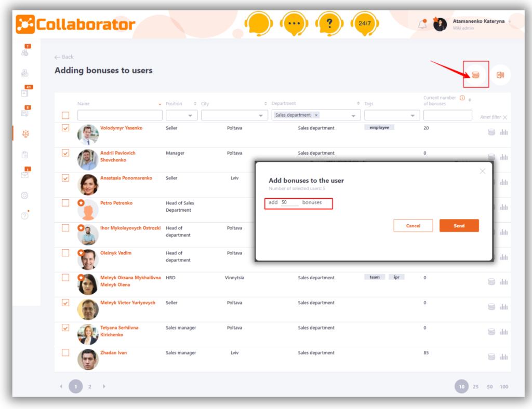532x409 pixels.
Task: Check Zhadan Ivan's checkbox
Action: click(x=65, y=352)
